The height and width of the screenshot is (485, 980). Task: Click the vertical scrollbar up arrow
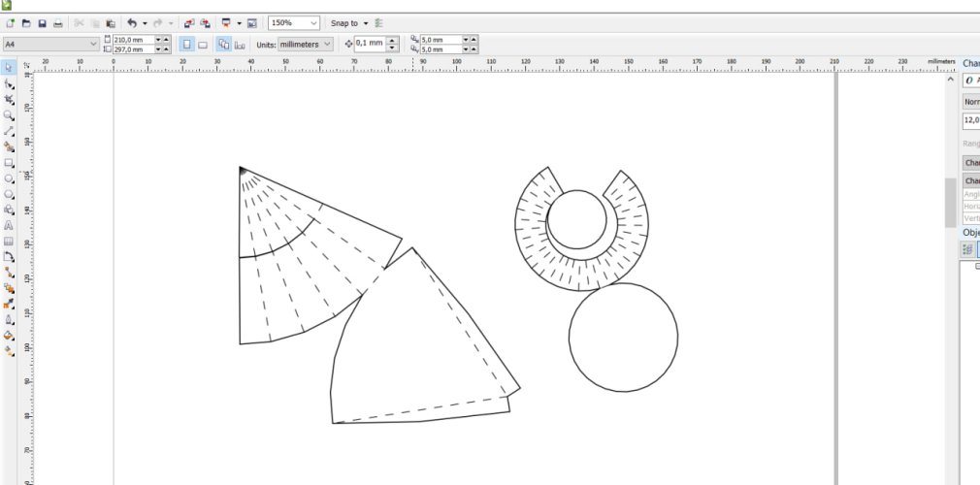(x=951, y=80)
